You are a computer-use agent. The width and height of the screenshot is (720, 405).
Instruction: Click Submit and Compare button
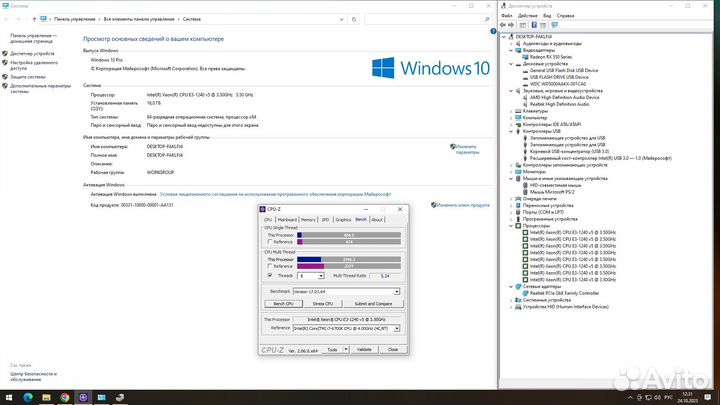[x=373, y=304]
